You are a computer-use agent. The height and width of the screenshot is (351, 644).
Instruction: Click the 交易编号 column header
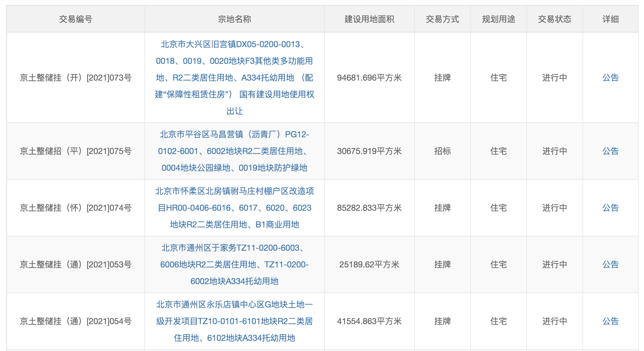76,19
